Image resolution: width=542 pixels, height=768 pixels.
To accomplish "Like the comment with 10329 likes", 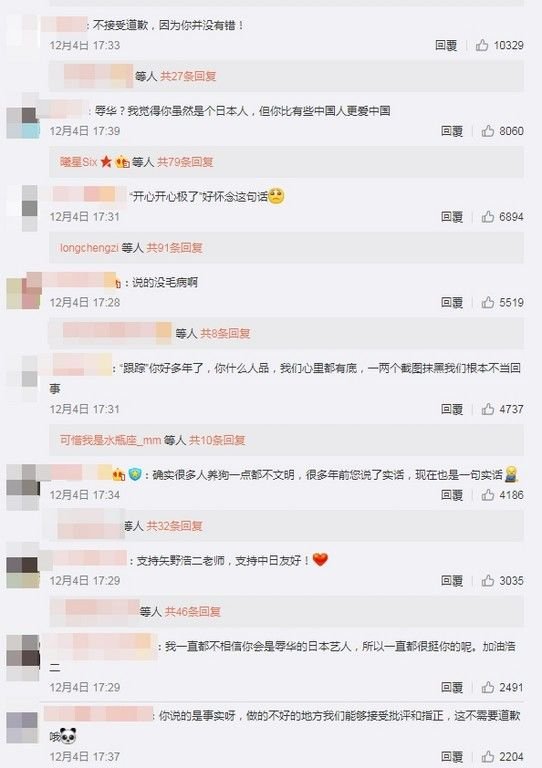I will click(482, 46).
